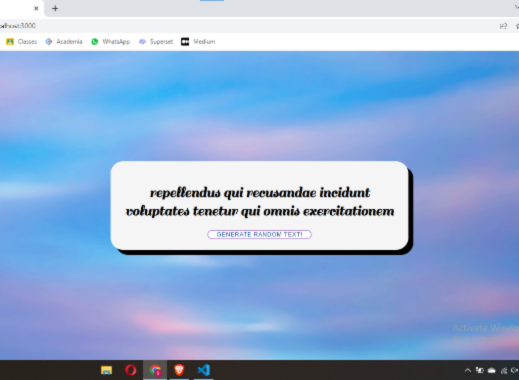Click the GENERATE RANDOM TEXT! button

coord(259,234)
